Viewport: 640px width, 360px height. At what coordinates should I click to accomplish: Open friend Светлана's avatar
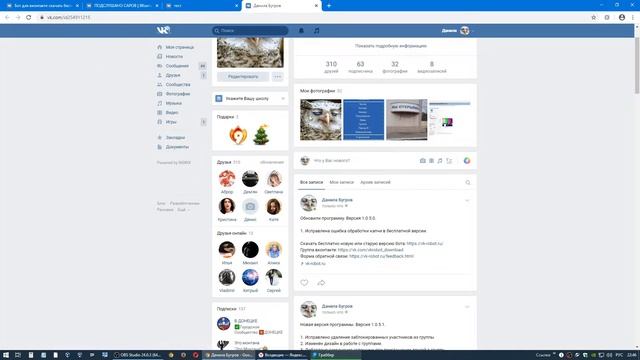coord(273,179)
